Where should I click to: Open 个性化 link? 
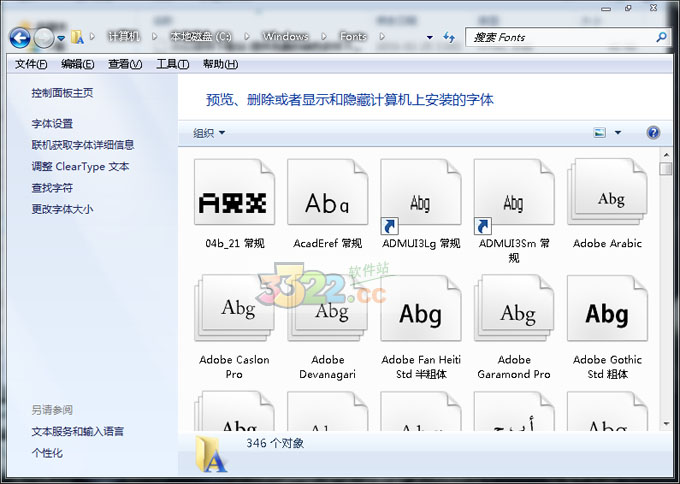[47, 453]
